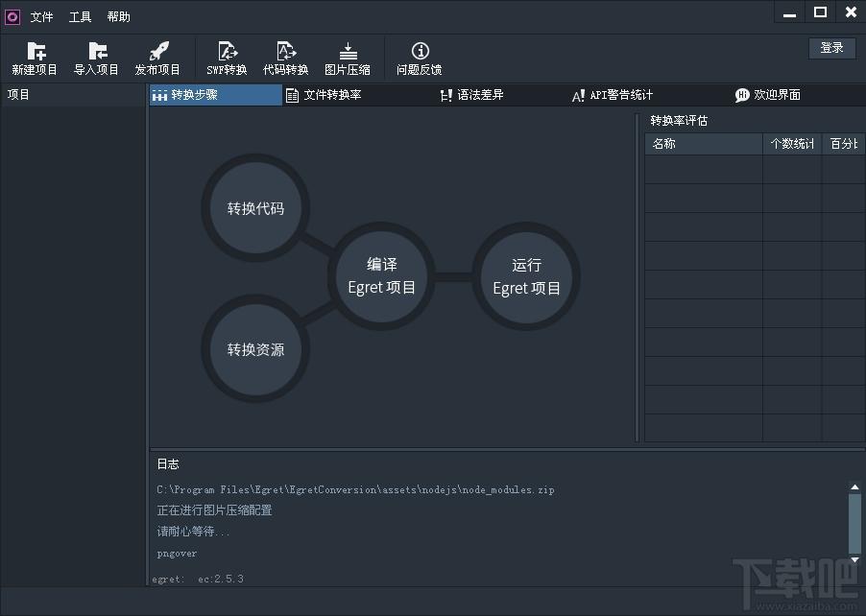Open the SWF转换 conversion tool
This screenshot has width=866, height=616.
click(x=227, y=58)
